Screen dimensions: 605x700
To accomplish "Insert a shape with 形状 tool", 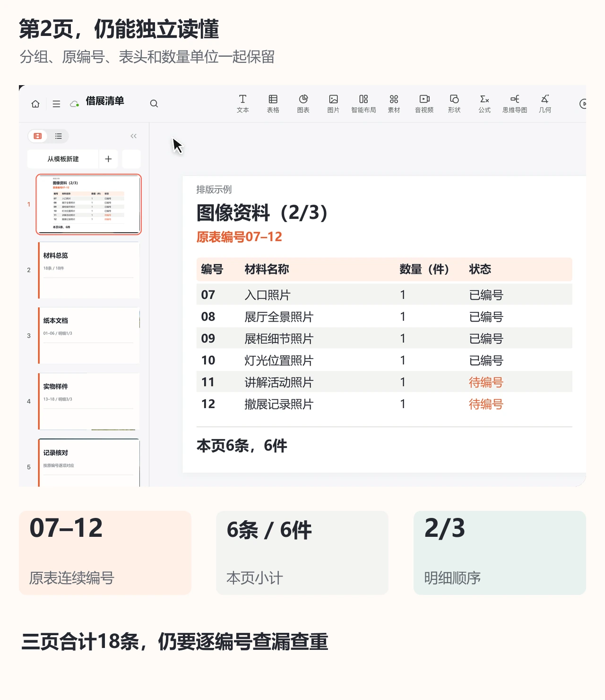I will [454, 104].
